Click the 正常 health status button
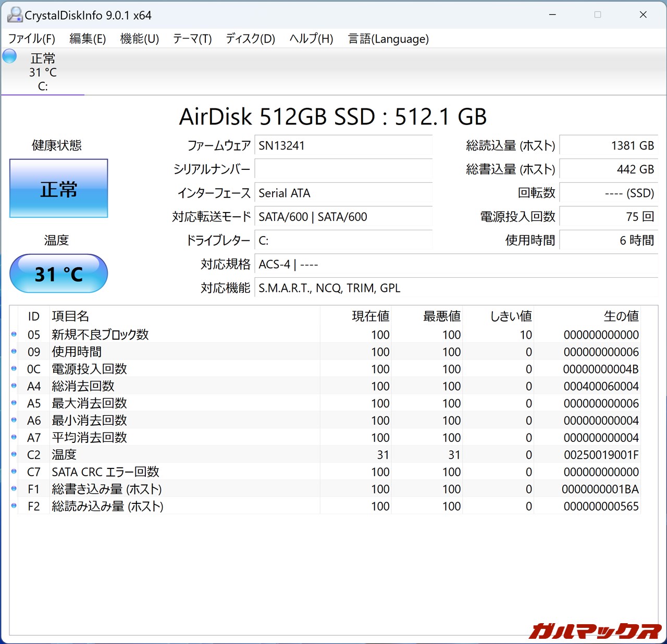667x644 pixels. coord(59,189)
